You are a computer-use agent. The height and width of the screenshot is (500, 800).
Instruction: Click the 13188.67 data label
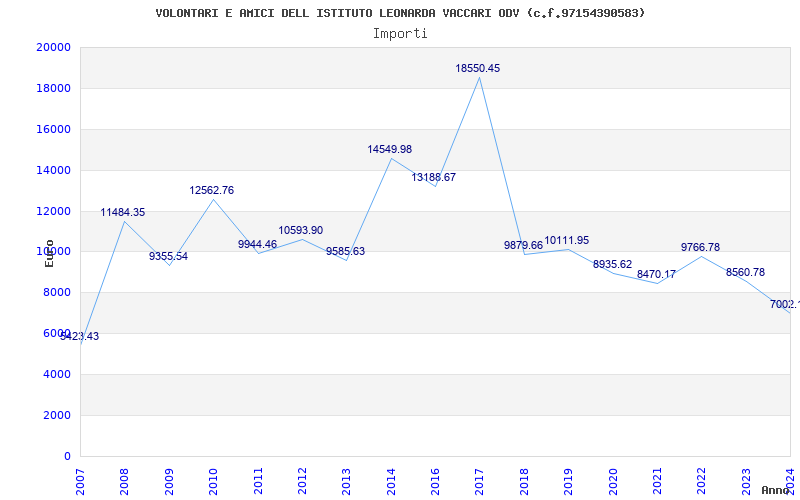pyautogui.click(x=434, y=178)
